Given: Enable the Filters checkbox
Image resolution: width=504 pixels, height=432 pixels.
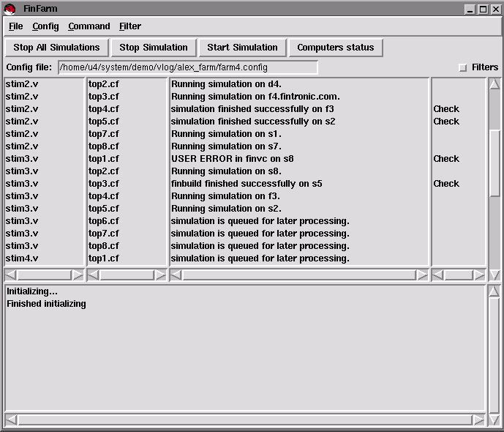Looking at the screenshot, I should point(462,67).
